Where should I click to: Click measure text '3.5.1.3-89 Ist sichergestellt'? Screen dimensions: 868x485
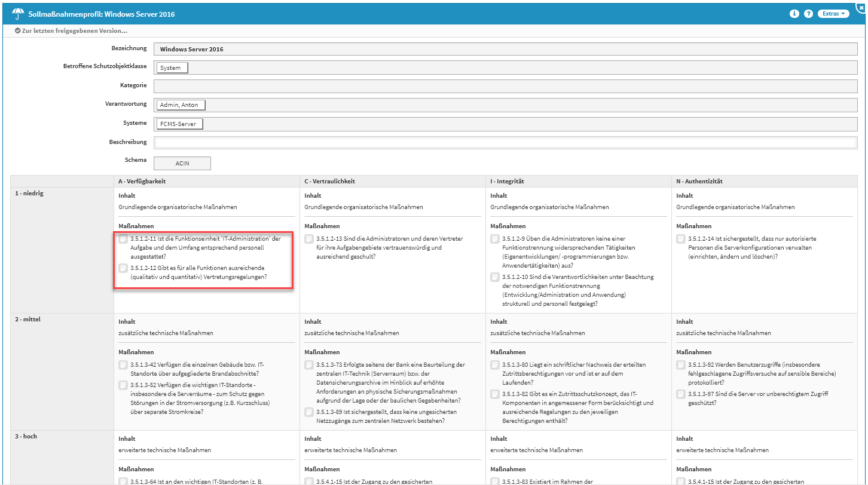(387, 416)
